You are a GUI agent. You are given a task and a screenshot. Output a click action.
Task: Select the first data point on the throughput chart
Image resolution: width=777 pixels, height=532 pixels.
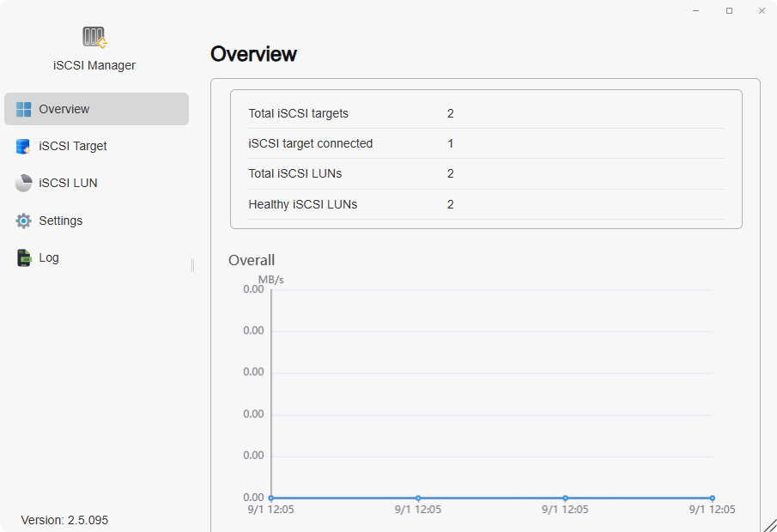coord(270,497)
